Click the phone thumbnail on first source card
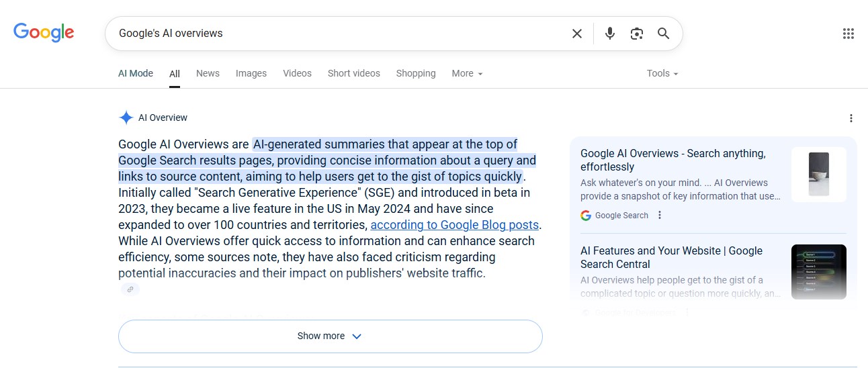Viewport: 868px width, 368px height. coord(819,175)
